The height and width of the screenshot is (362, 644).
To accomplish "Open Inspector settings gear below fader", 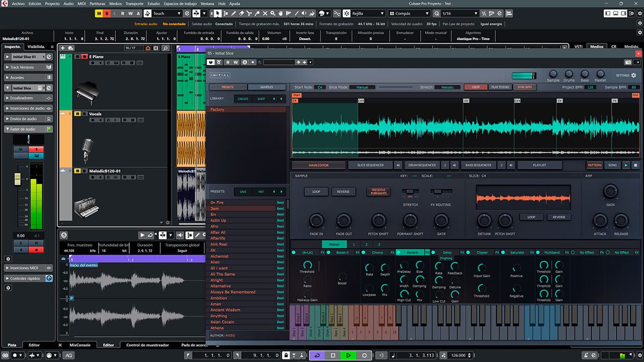I will (x=8, y=258).
